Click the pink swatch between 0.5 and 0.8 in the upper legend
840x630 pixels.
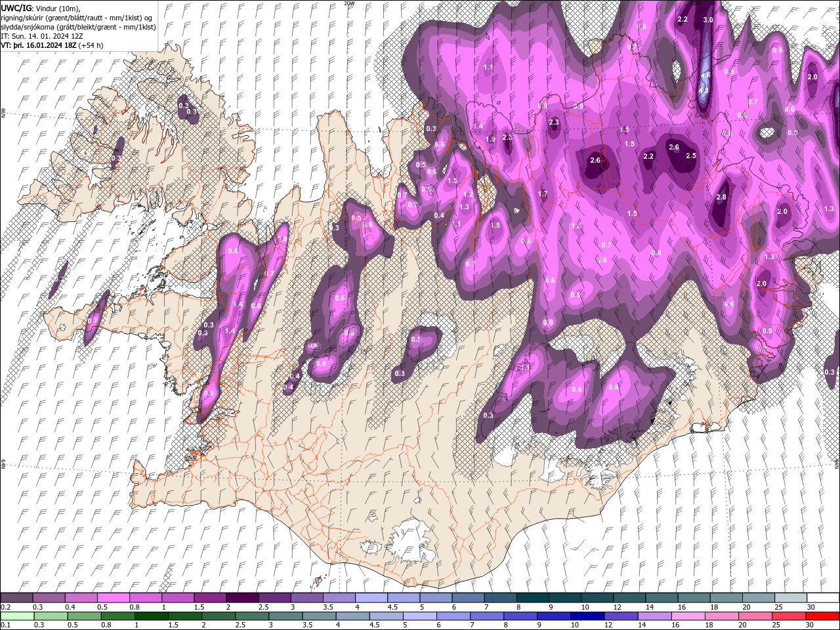tap(113, 598)
